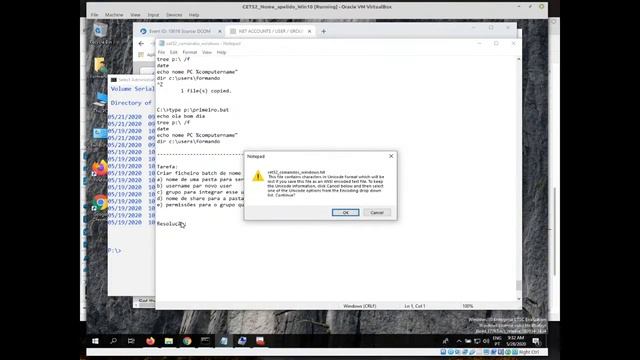This screenshot has width=640, height=360.
Task: Close the Notepad warning dialog with X
Action: [x=391, y=156]
